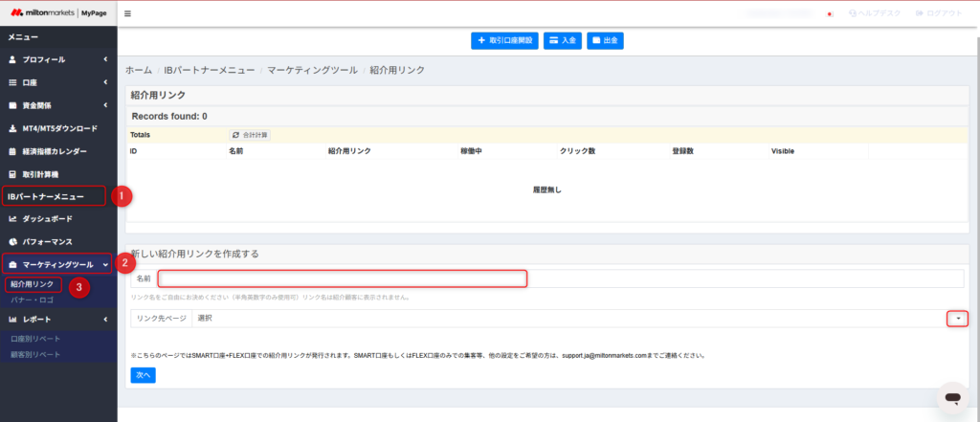Click the Milton Markets logo
This screenshot has width=980, height=422.
click(x=57, y=13)
